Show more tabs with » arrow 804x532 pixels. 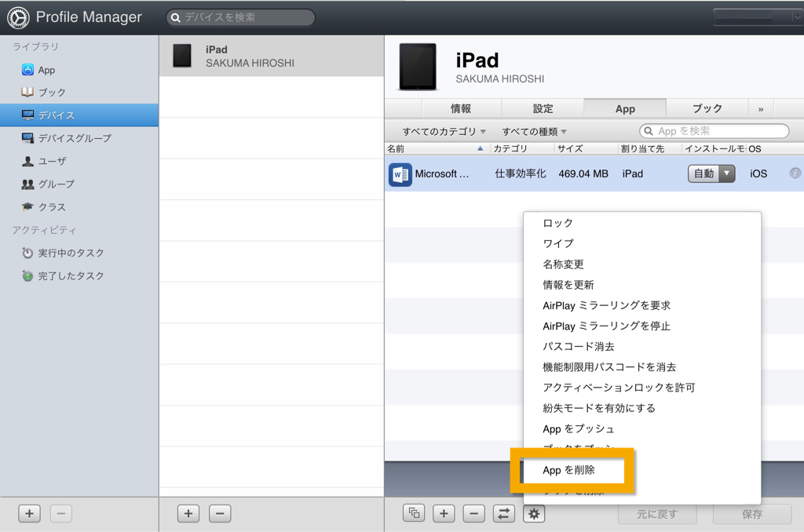point(761,109)
